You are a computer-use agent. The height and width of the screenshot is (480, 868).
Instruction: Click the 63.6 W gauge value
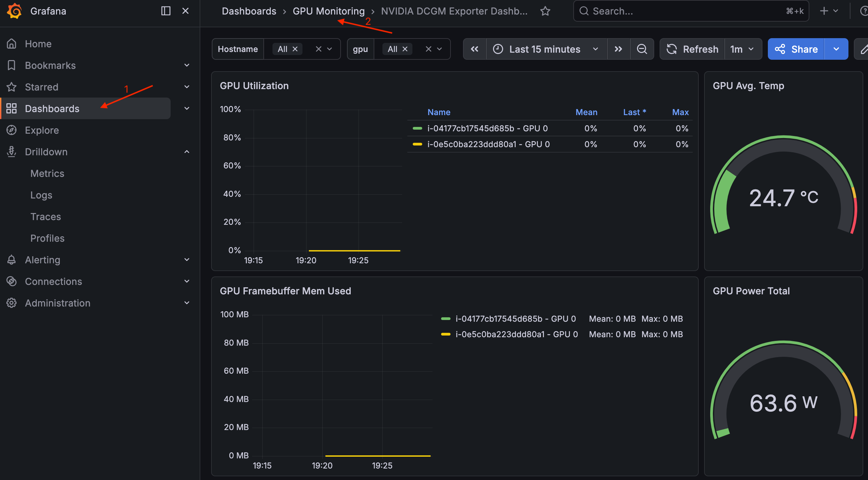[783, 403]
